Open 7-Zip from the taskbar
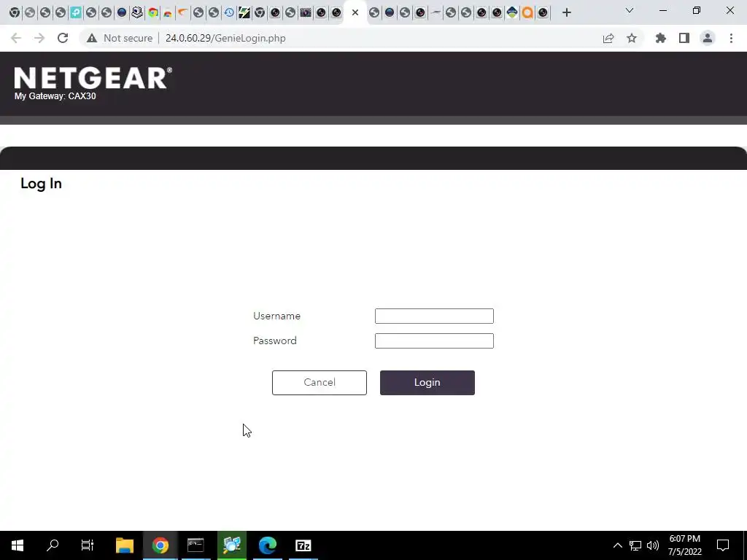The width and height of the screenshot is (747, 560). click(303, 545)
